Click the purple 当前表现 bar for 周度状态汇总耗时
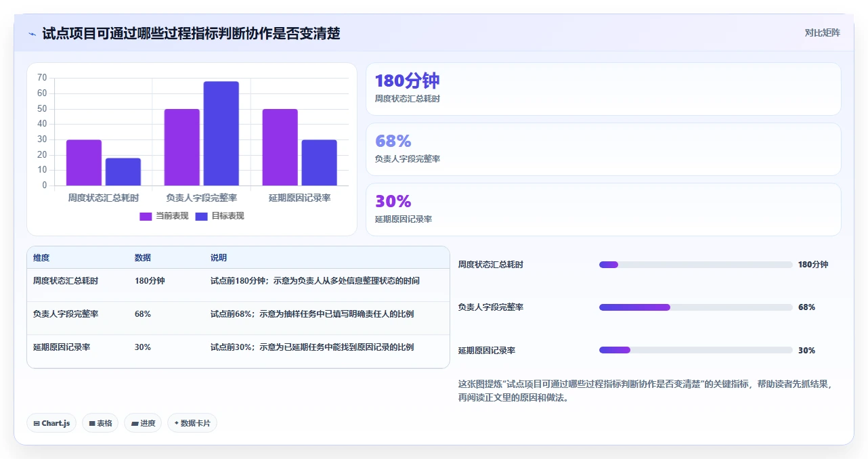Screen dimensions: 868x459 coord(84,162)
